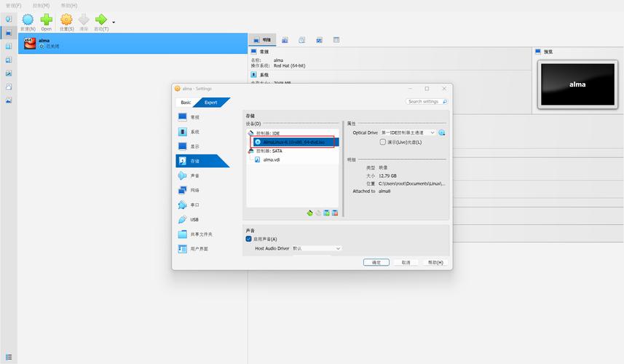624x364 pixels.
Task: Expand the Host Audio Driver dropdown
Action: [x=317, y=248]
